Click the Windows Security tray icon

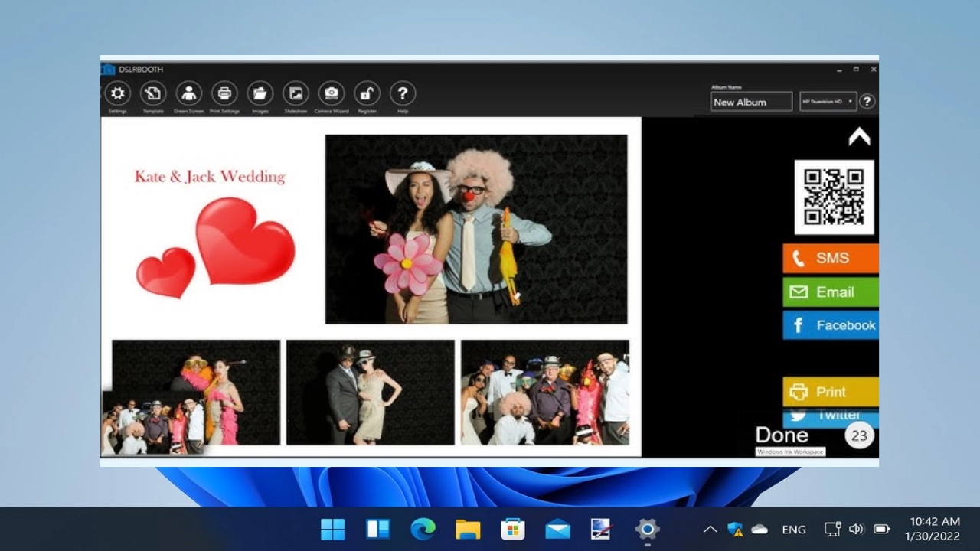tap(735, 529)
